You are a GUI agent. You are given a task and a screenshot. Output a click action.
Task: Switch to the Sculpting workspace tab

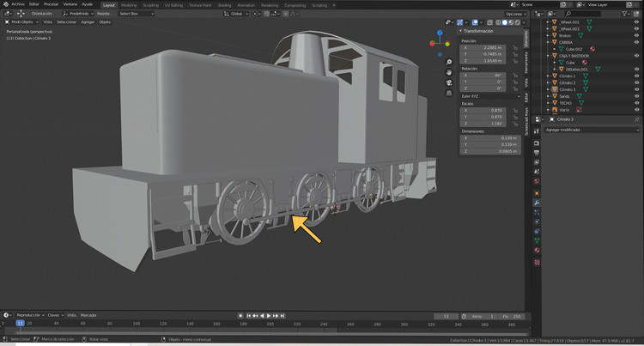pyautogui.click(x=150, y=4)
